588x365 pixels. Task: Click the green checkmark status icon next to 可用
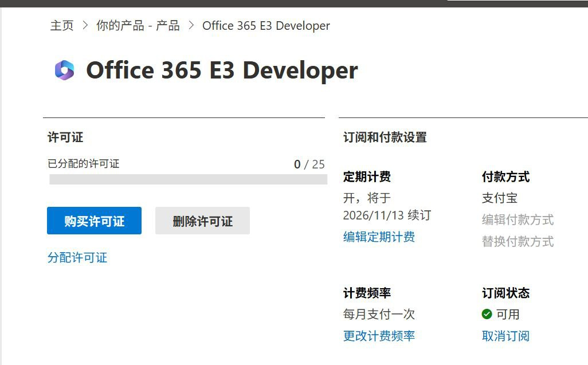(x=487, y=314)
